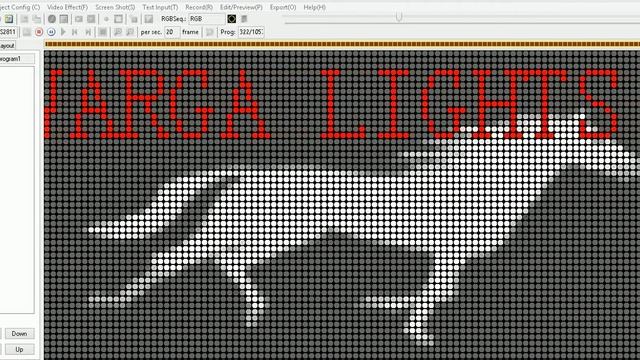Image resolution: width=640 pixels, height=360 pixels.
Task: Click the 'frame' label
Action: [x=190, y=32]
